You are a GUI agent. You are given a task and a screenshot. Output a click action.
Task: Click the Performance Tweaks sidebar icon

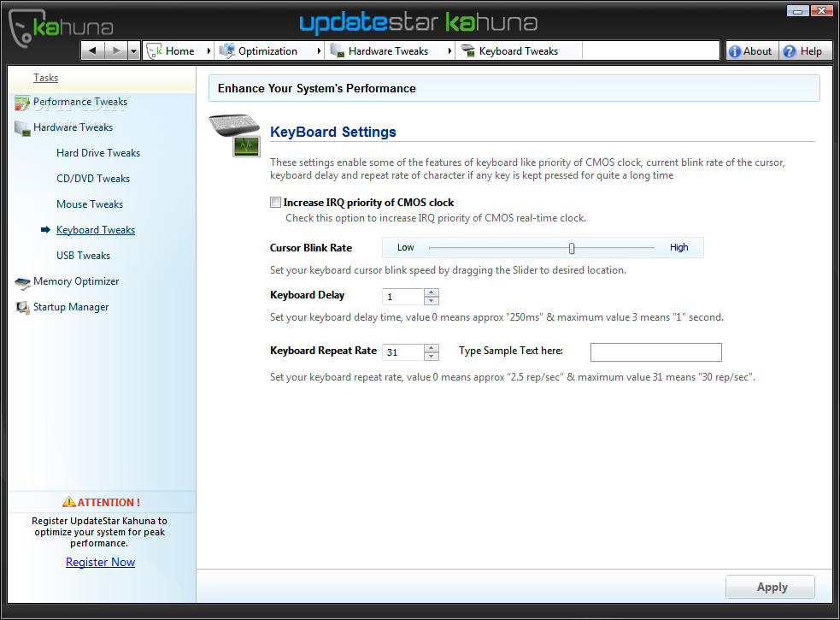(x=22, y=103)
